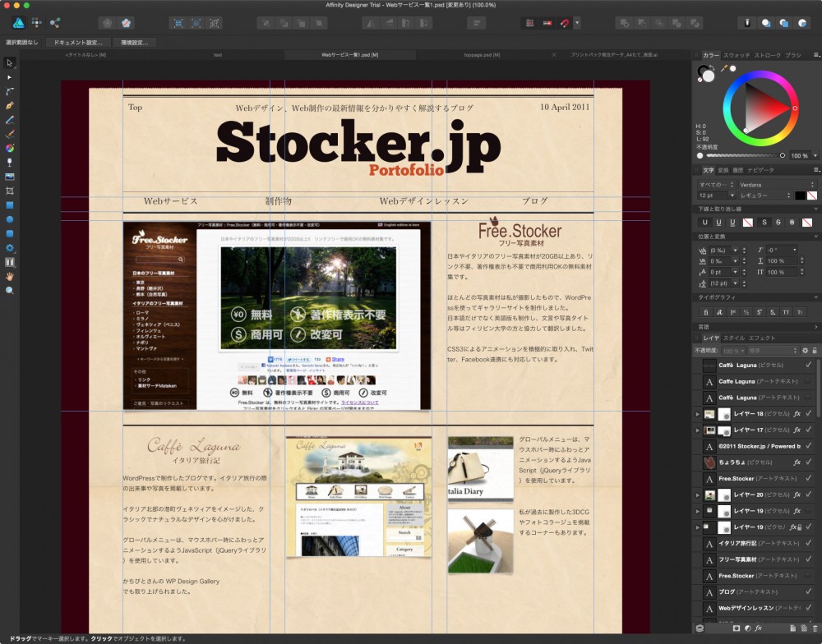Toggle visibility of レイヤー 18 layer

[809, 414]
